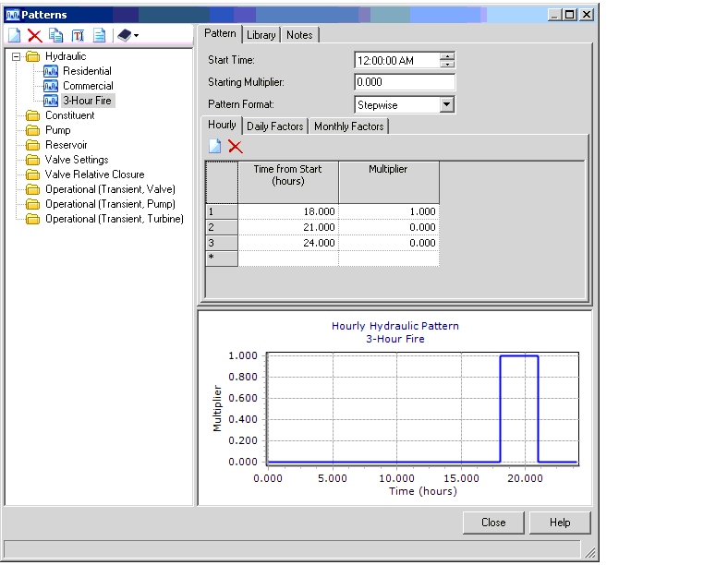Click the red Delete pattern icon
The width and height of the screenshot is (728, 565).
35,35
